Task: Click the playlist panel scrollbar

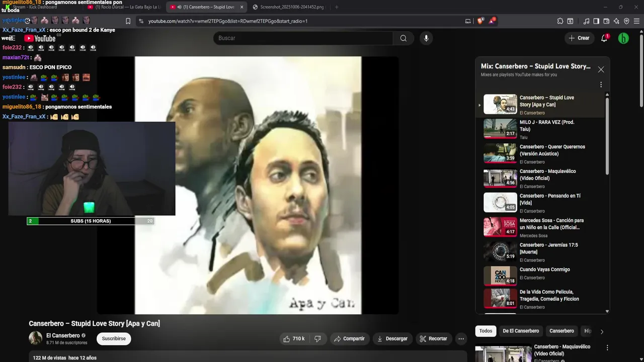Action: 607,136
